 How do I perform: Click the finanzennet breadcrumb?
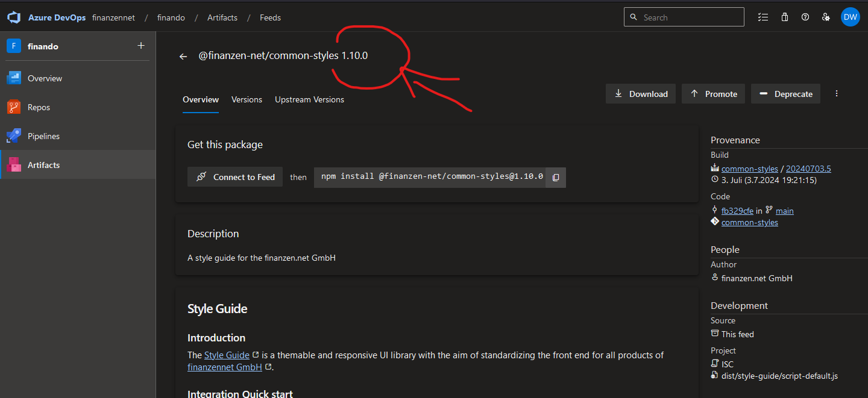click(x=114, y=17)
